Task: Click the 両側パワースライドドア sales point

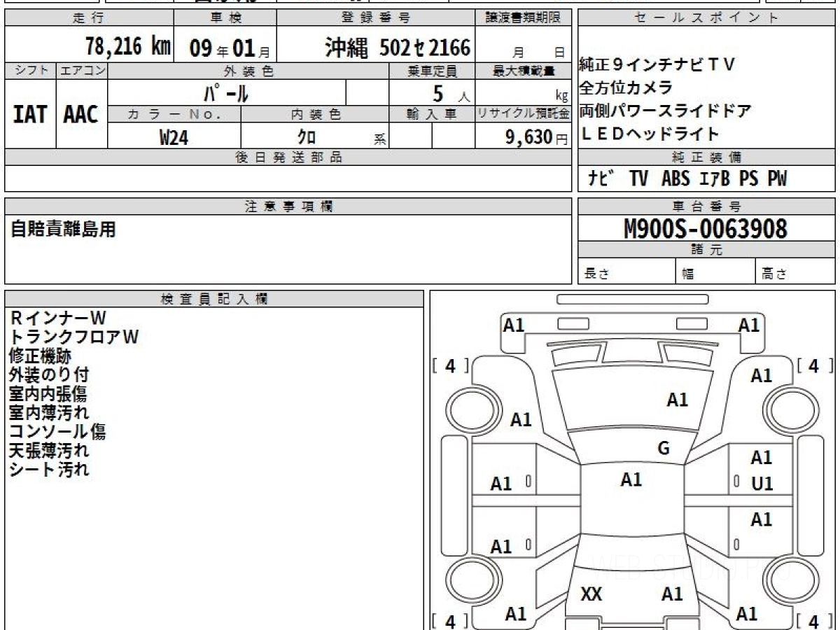Action: (x=664, y=111)
